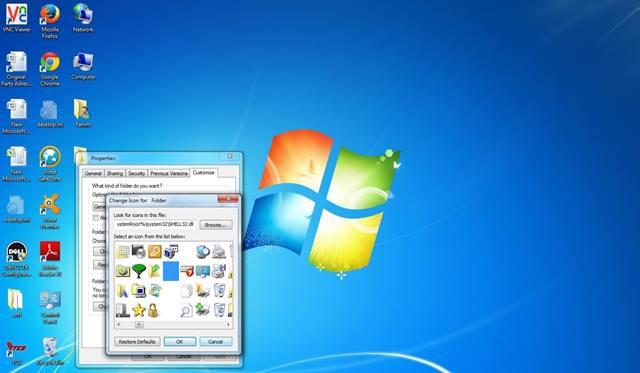Close the Properties window
The image size is (640, 373).
[x=230, y=156]
